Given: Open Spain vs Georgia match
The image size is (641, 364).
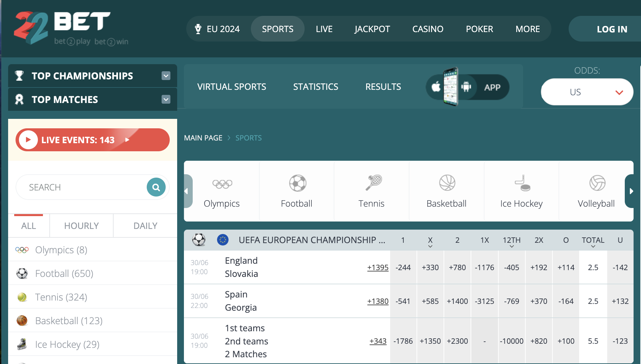Looking at the screenshot, I should click(241, 301).
